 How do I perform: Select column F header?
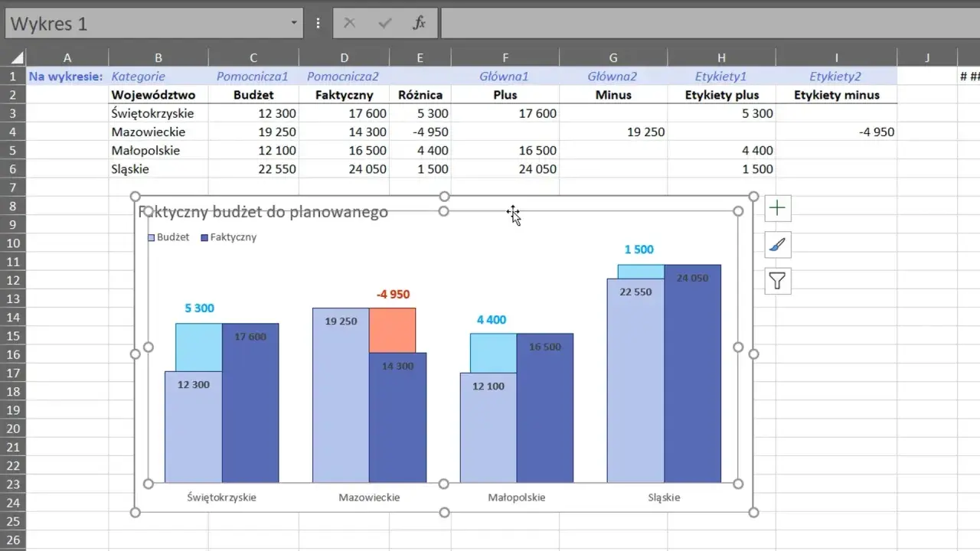(x=505, y=57)
